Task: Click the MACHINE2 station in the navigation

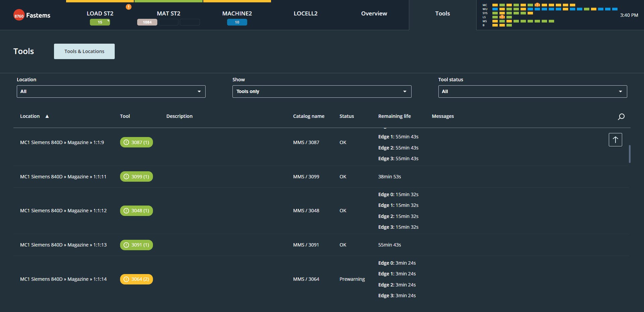Action: (237, 13)
